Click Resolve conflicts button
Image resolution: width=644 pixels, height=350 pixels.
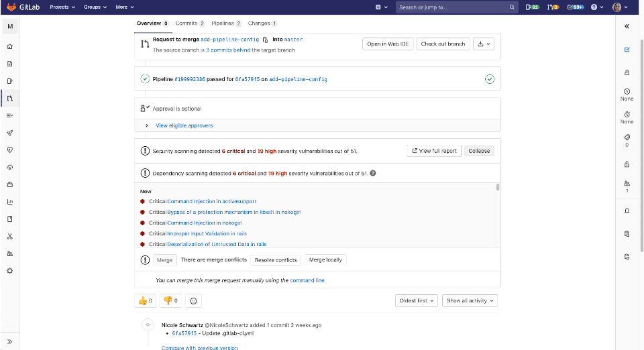[x=276, y=260]
